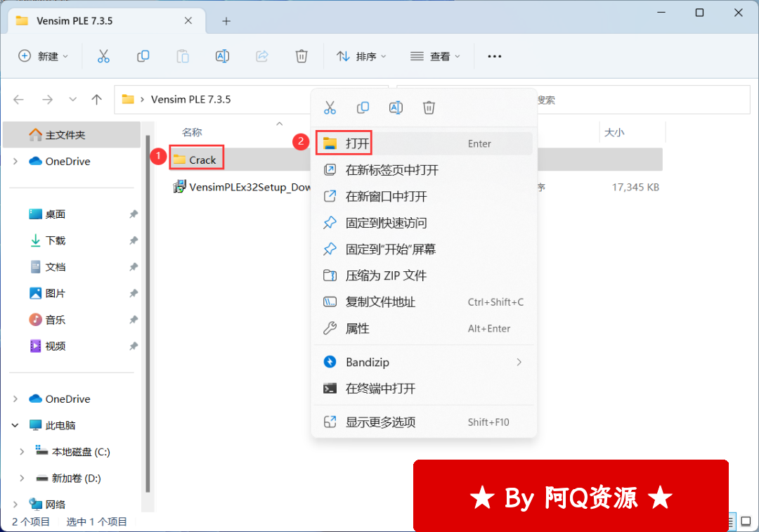Image resolution: width=759 pixels, height=532 pixels.
Task: Expand the 网络 tree node
Action: (x=15, y=505)
